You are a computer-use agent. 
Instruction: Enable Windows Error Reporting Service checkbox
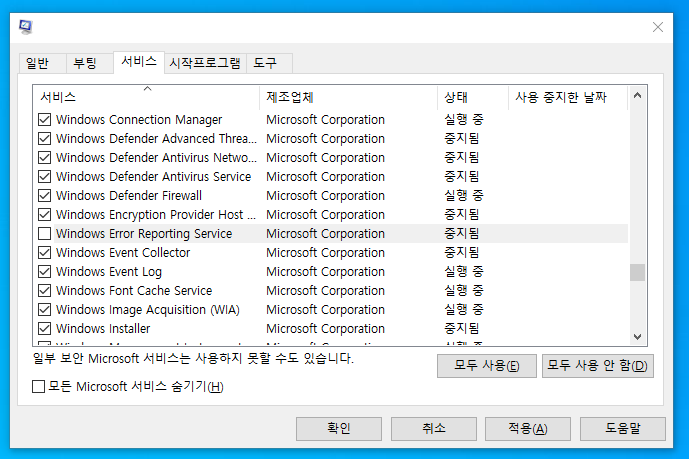pos(44,234)
